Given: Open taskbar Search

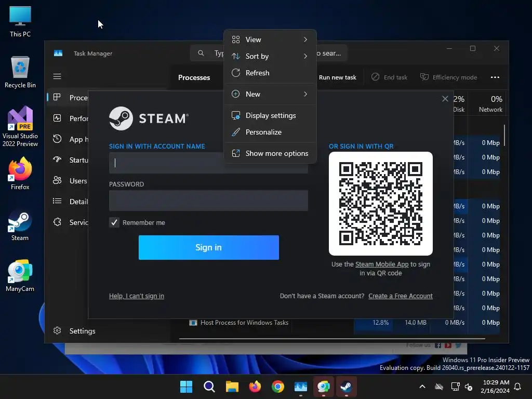Looking at the screenshot, I should (x=209, y=387).
